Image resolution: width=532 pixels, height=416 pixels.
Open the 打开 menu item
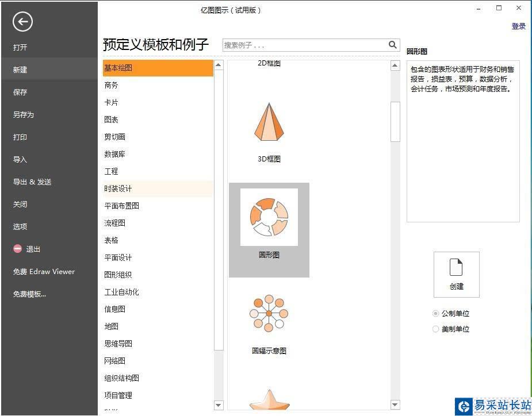tap(20, 48)
